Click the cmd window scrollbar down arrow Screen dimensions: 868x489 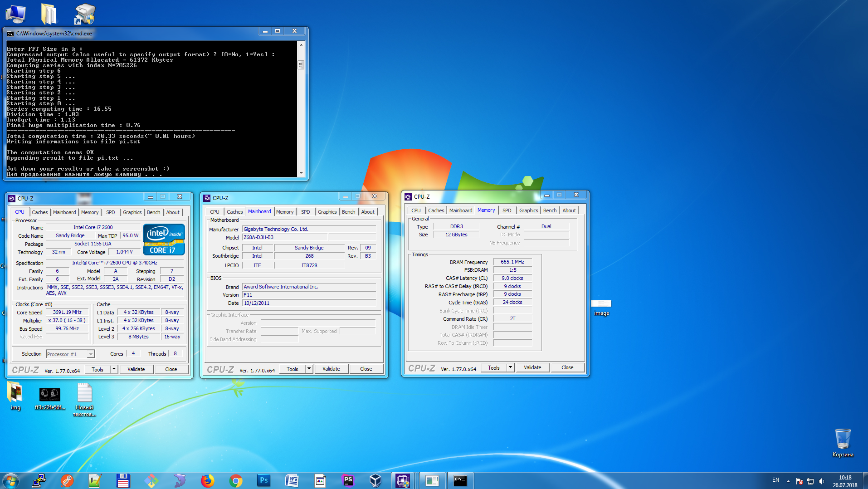[x=301, y=173]
